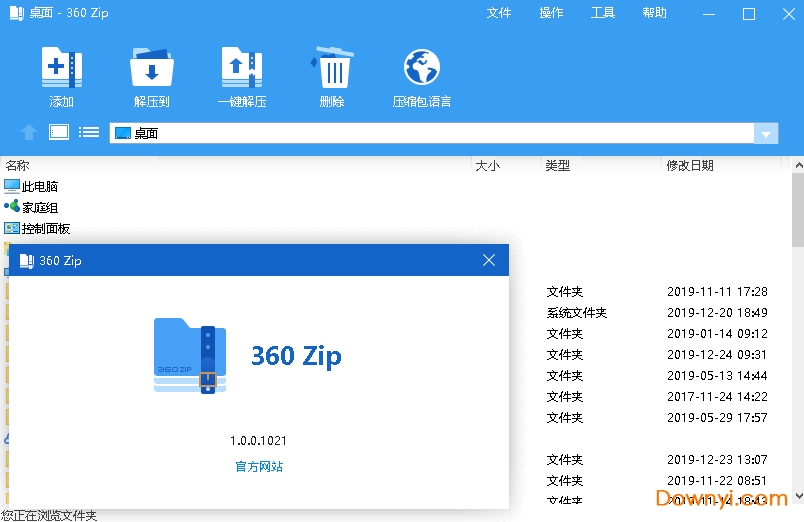The width and height of the screenshot is (804, 522).
Task: Click the Delete (删除) trash icon
Action: point(332,68)
